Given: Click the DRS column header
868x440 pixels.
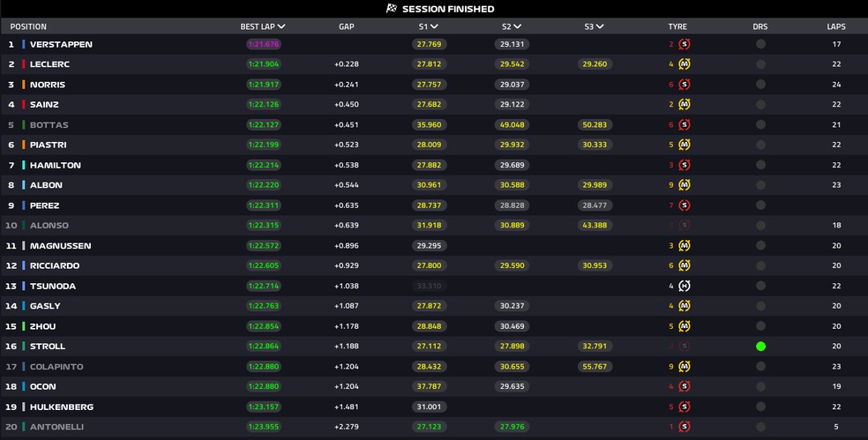Looking at the screenshot, I should tap(760, 26).
